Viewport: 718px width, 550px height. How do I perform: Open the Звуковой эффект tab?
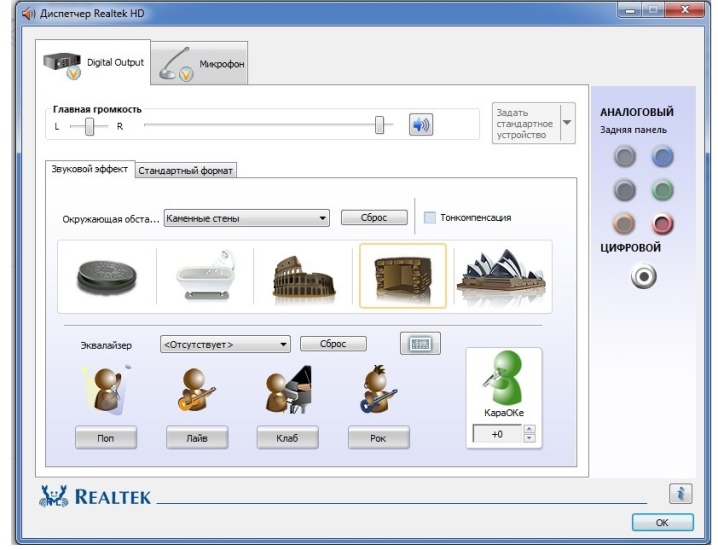point(90,169)
